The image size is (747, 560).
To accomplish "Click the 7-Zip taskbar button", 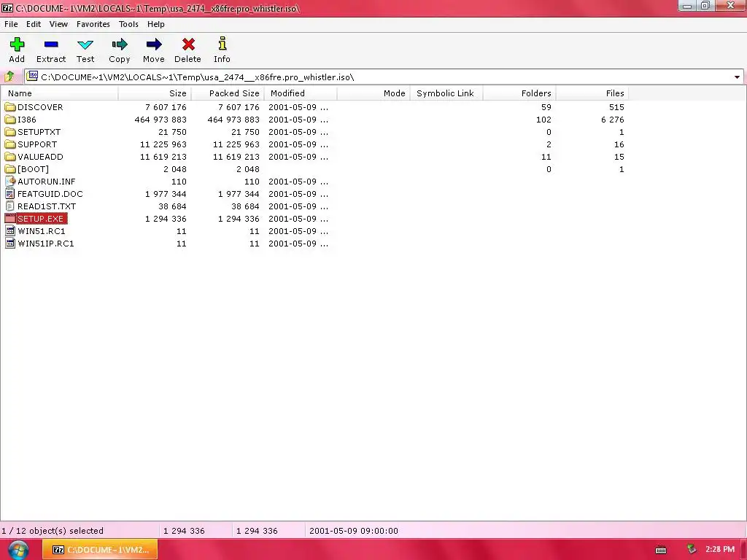I will click(100, 550).
